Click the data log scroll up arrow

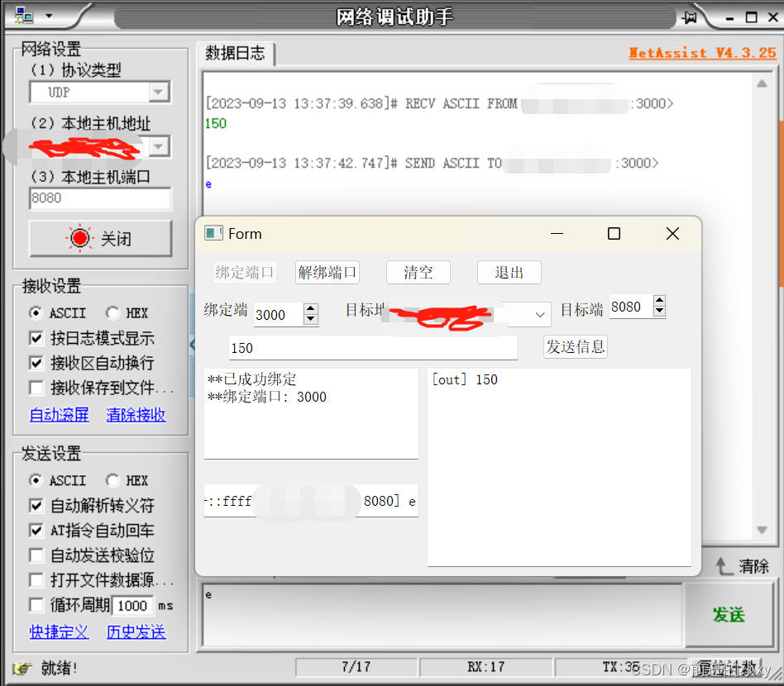click(x=762, y=83)
